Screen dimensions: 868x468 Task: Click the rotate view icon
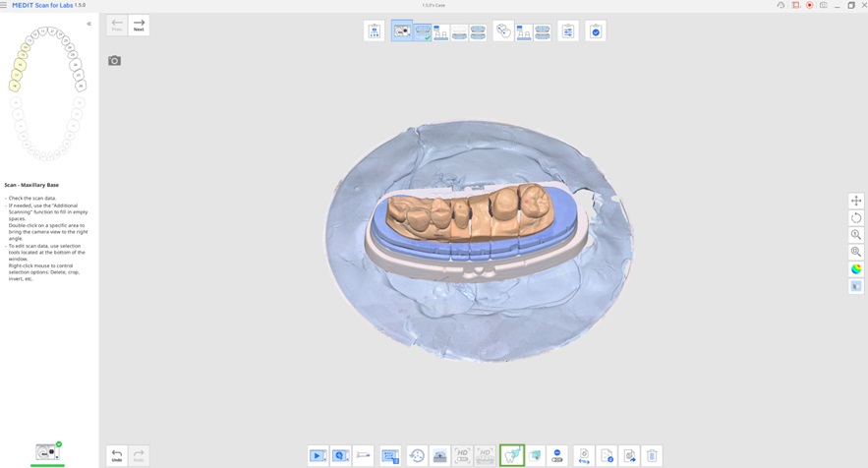pos(856,217)
